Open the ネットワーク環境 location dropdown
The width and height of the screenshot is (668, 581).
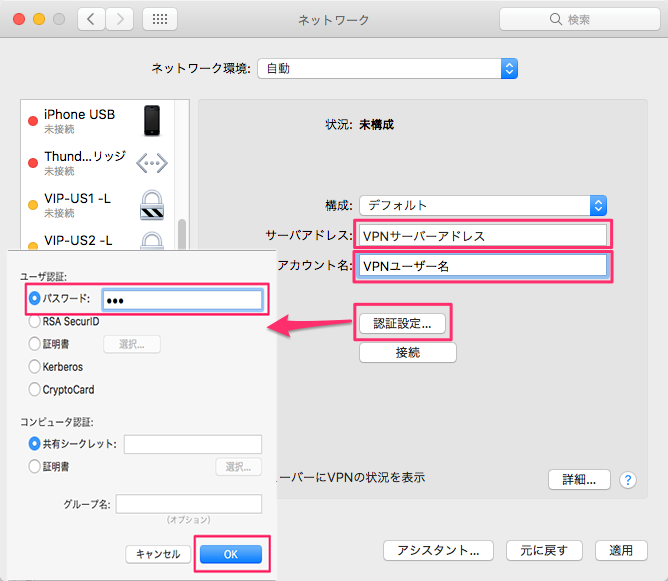pyautogui.click(x=387, y=69)
